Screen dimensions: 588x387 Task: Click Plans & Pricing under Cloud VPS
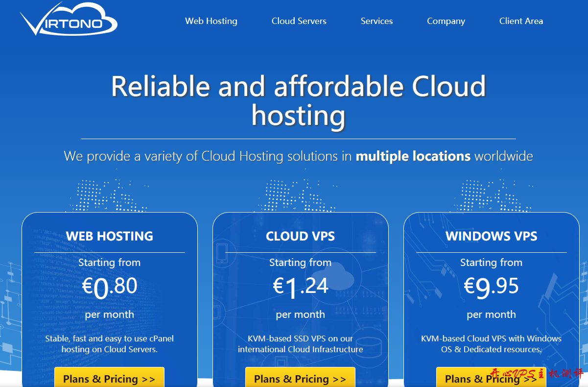(300, 377)
